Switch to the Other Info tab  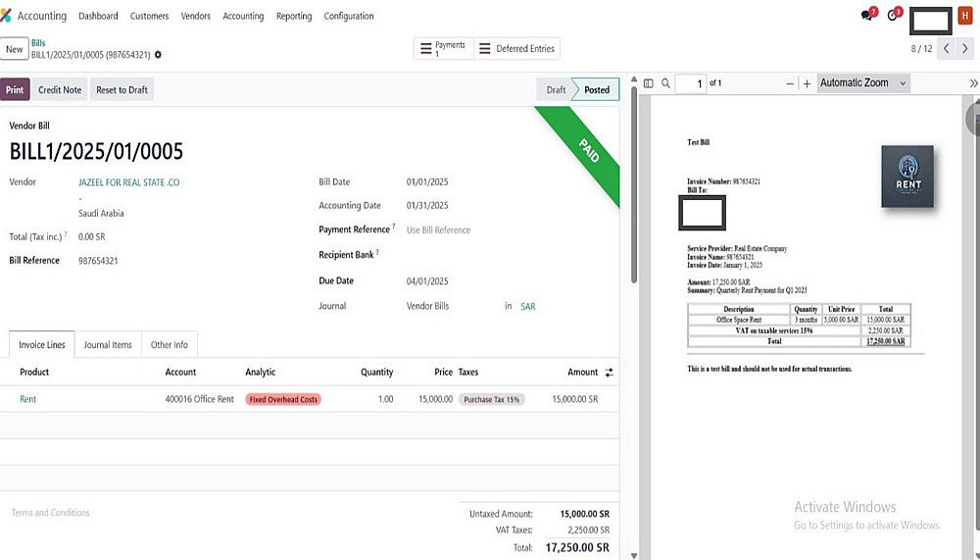(170, 345)
